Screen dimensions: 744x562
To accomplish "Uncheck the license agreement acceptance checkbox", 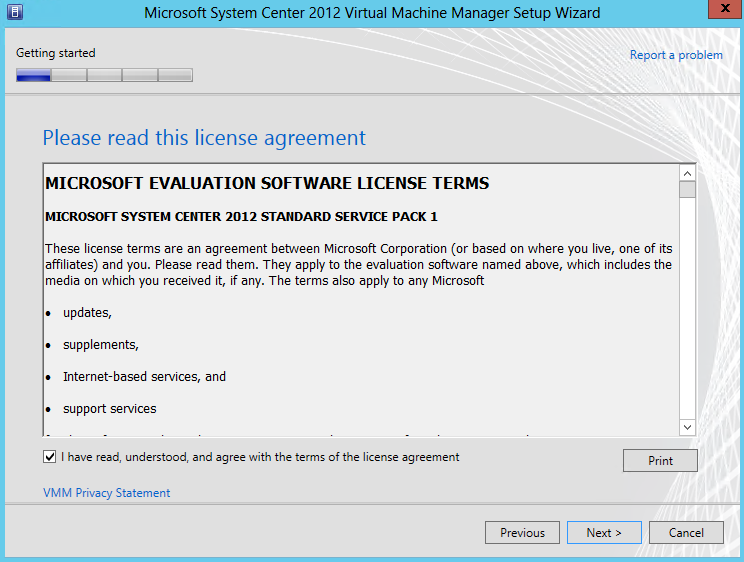I will click(49, 457).
